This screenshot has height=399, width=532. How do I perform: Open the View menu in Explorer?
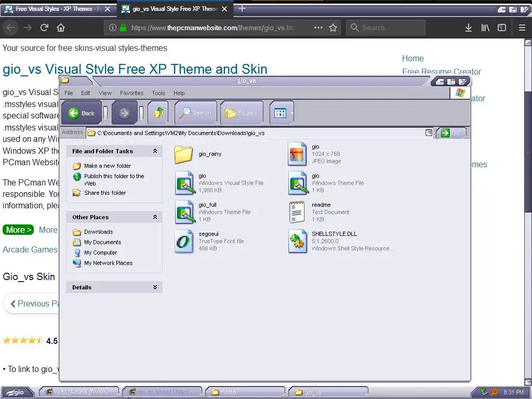[x=105, y=93]
